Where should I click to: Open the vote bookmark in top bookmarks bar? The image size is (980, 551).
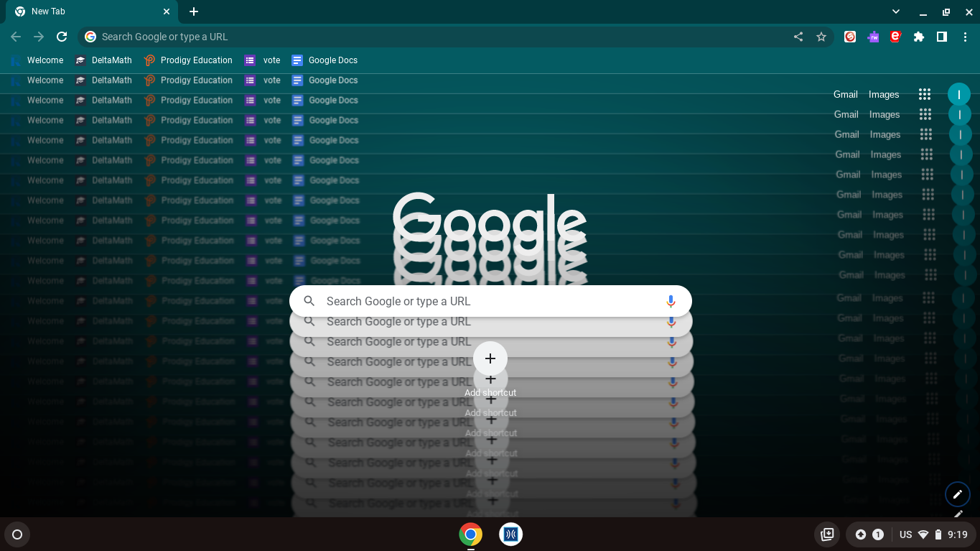pyautogui.click(x=262, y=60)
